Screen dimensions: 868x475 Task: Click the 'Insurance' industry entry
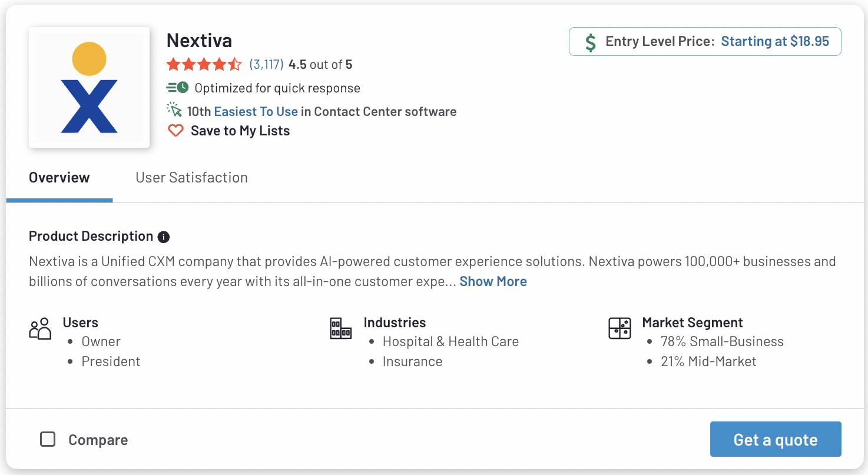click(x=412, y=361)
